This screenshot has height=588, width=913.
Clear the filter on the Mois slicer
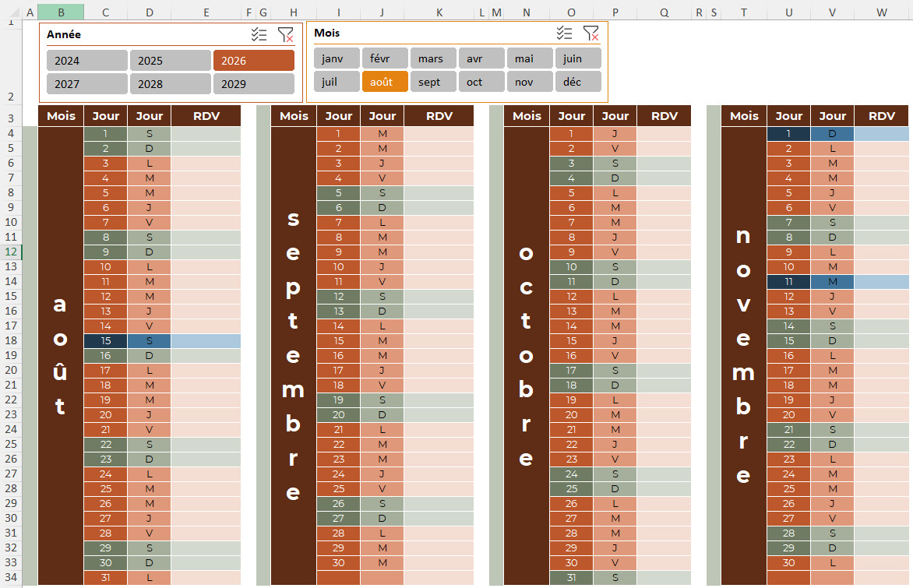[590, 33]
